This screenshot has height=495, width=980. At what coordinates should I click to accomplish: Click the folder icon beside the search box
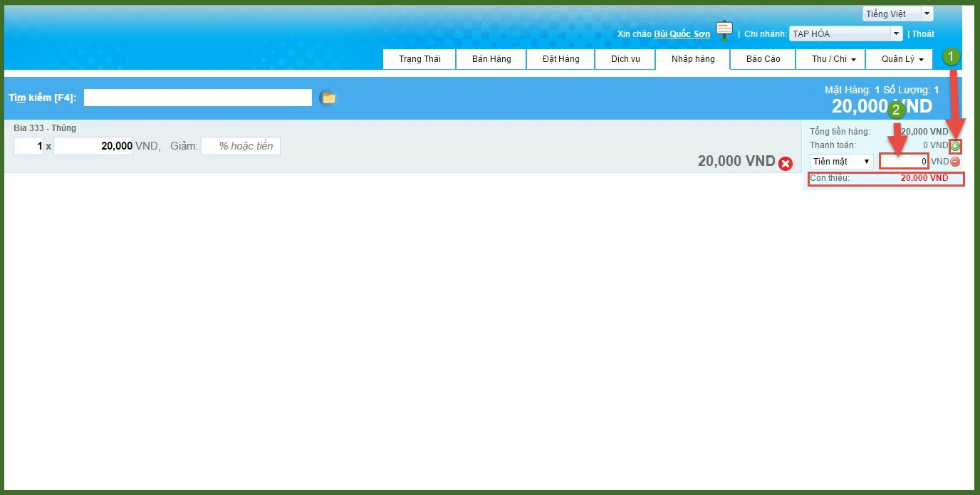point(328,98)
